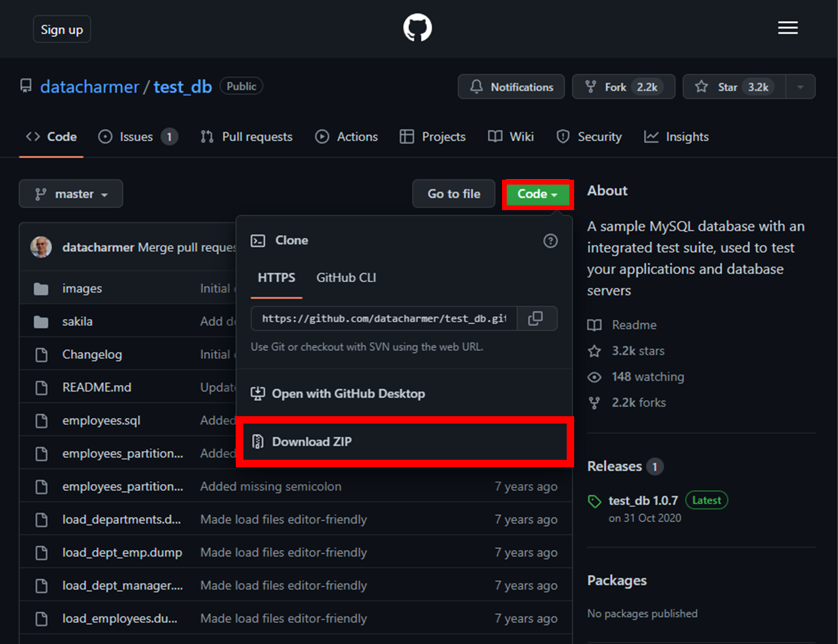Click the terminal icon next to Clone

click(x=258, y=240)
